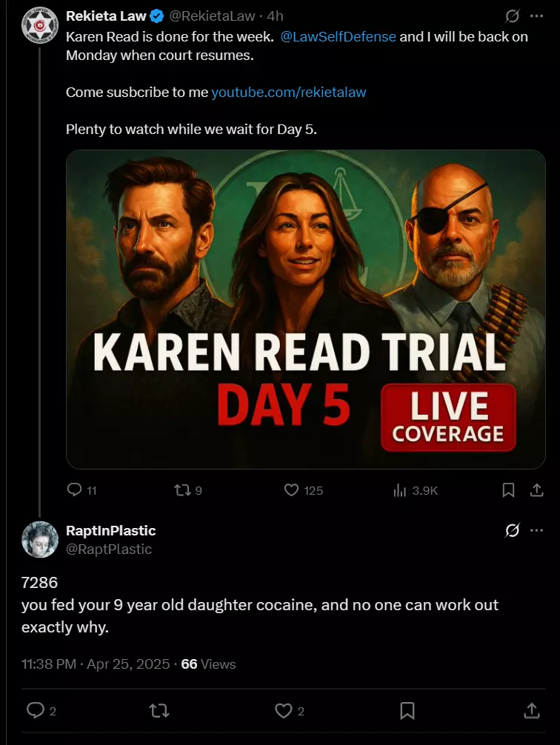560x745 pixels.
Task: Bookmark the Rekieta Law post
Action: click(x=508, y=490)
